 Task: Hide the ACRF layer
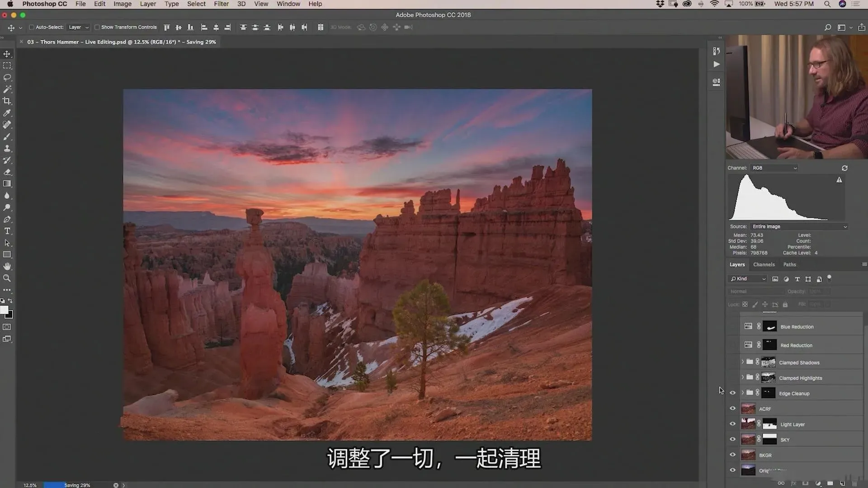pyautogui.click(x=733, y=408)
